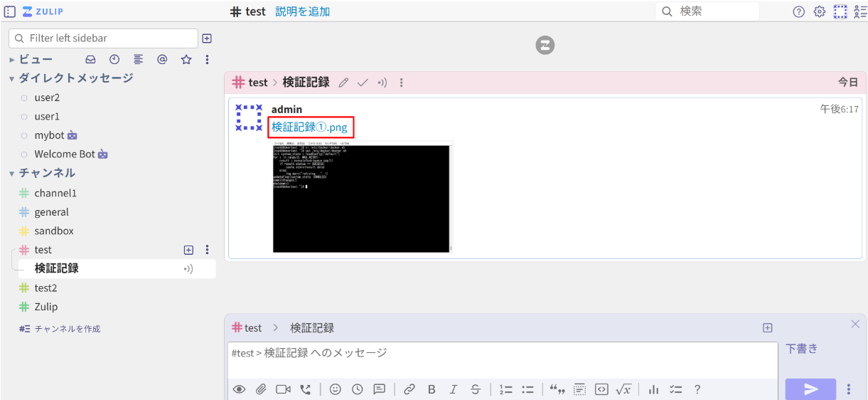Click the admin sender name

pos(286,109)
